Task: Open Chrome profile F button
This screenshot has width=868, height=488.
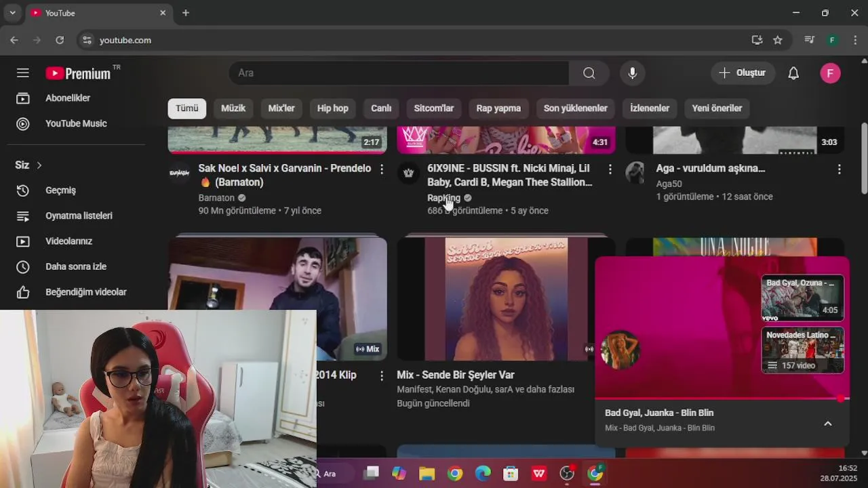Action: tap(833, 40)
